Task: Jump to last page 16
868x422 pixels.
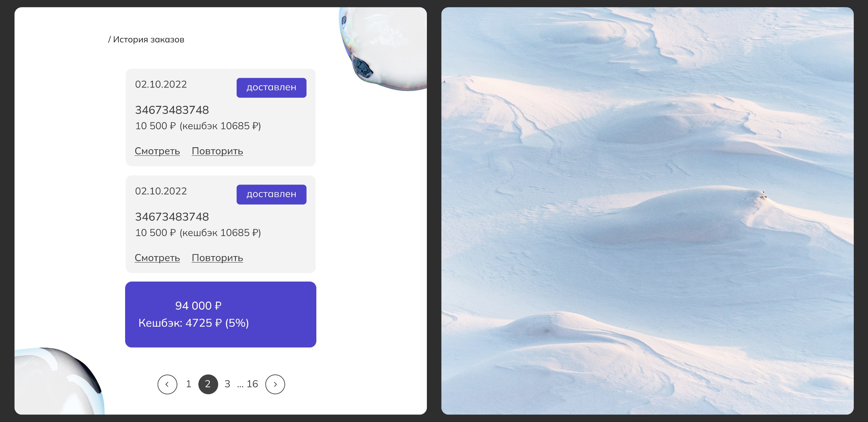Action: [252, 384]
